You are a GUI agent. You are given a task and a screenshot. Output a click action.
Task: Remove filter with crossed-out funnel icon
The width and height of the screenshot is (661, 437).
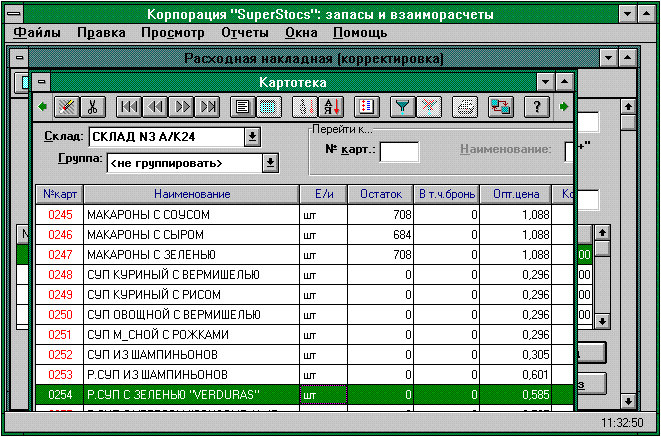point(429,107)
